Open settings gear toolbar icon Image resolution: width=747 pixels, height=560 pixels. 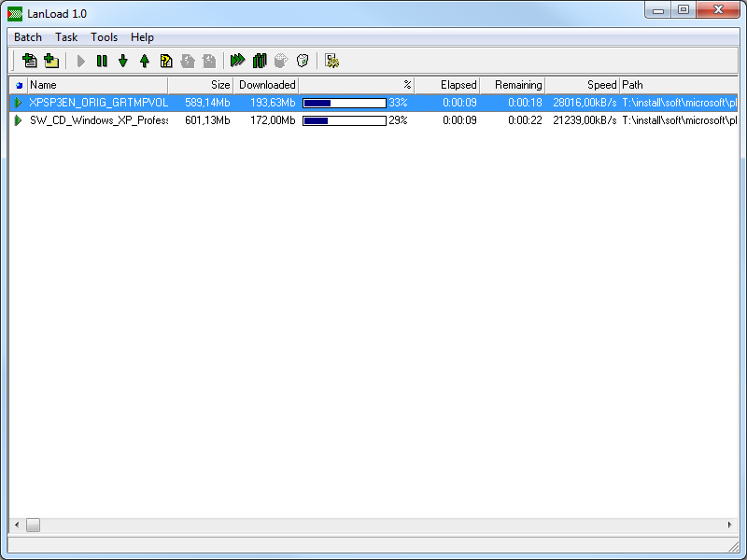331,61
